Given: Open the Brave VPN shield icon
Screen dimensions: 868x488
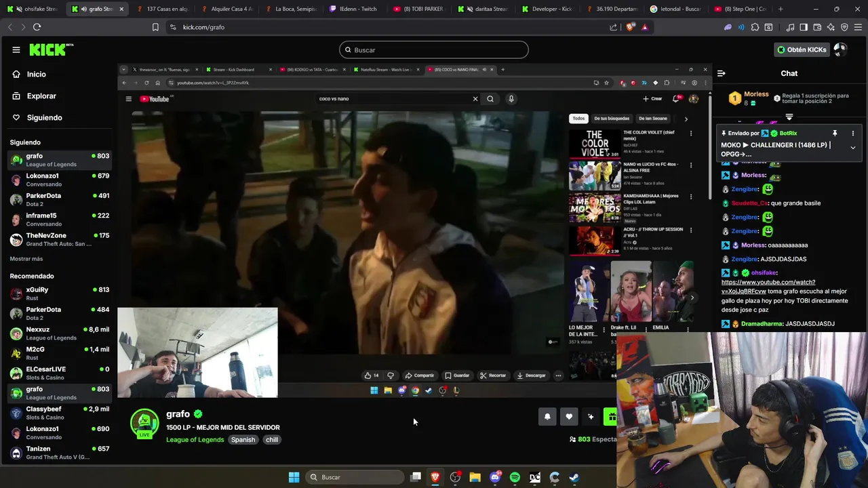Looking at the screenshot, I should tap(844, 27).
